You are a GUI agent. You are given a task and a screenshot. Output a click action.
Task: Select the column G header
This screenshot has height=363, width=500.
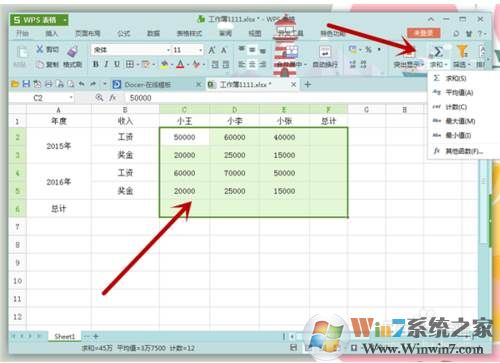tap(366, 109)
